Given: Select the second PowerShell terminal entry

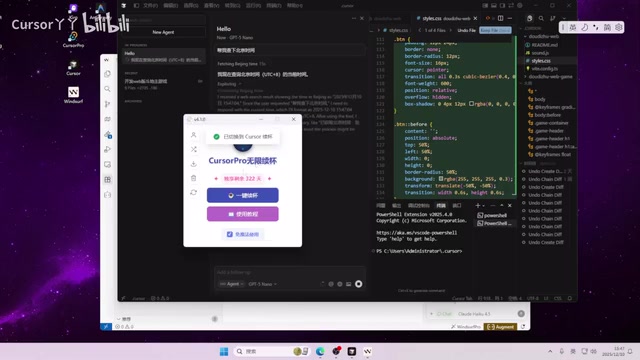Looking at the screenshot, I should 494,223.
